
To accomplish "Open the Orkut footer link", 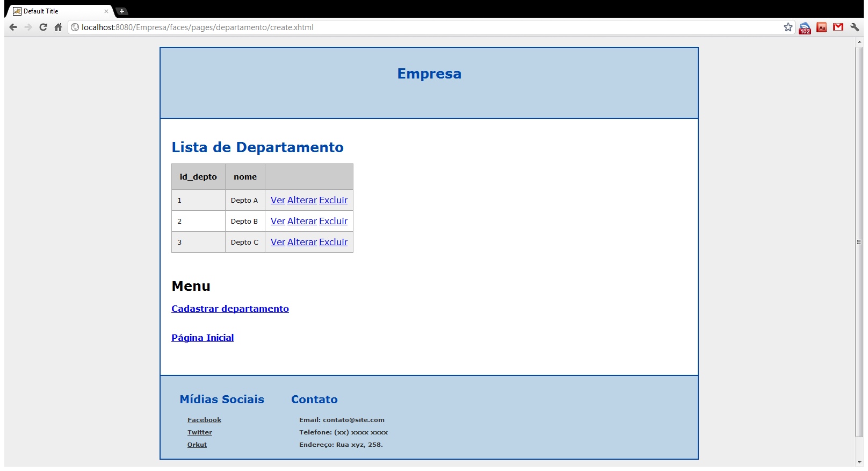I will 197,445.
